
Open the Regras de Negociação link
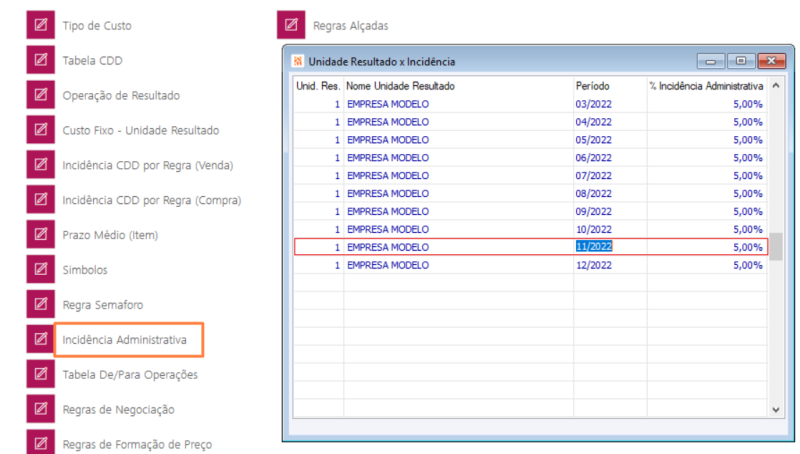pos(118,410)
